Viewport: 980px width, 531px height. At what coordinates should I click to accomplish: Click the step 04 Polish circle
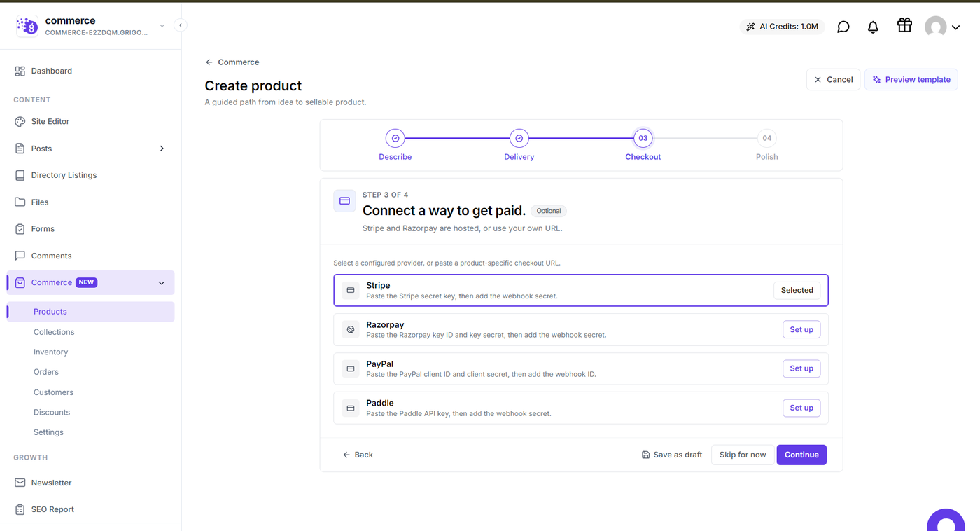tap(766, 138)
